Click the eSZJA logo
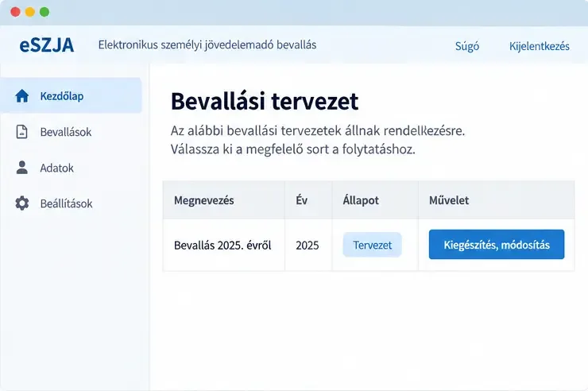 (x=47, y=45)
